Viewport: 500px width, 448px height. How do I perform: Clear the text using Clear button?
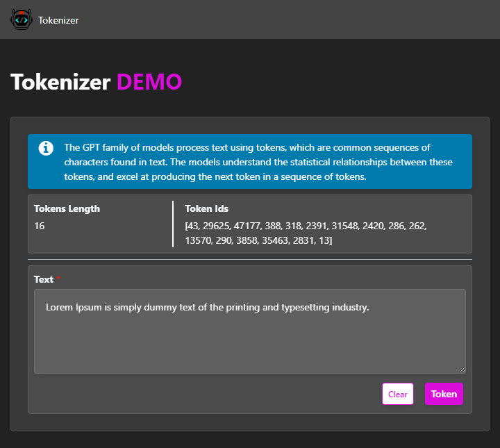398,394
